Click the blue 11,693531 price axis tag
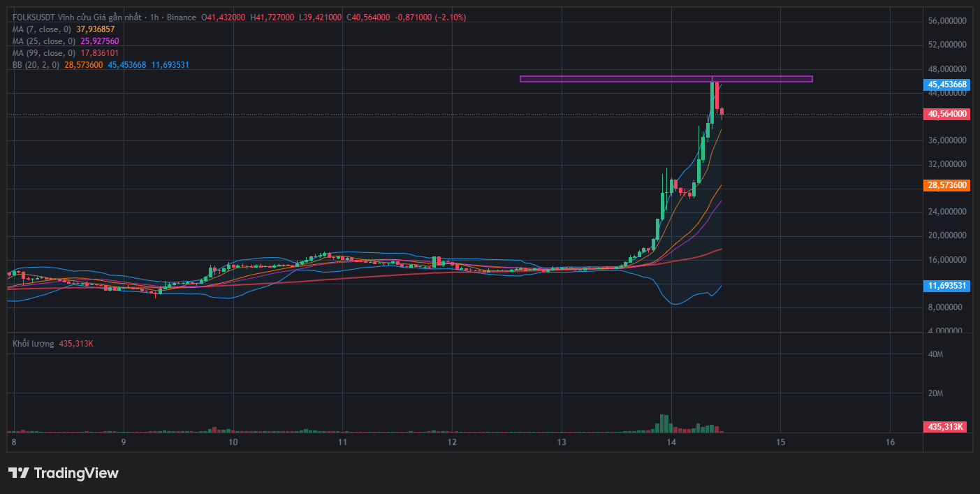Image resolution: width=980 pixels, height=494 pixels. 947,286
